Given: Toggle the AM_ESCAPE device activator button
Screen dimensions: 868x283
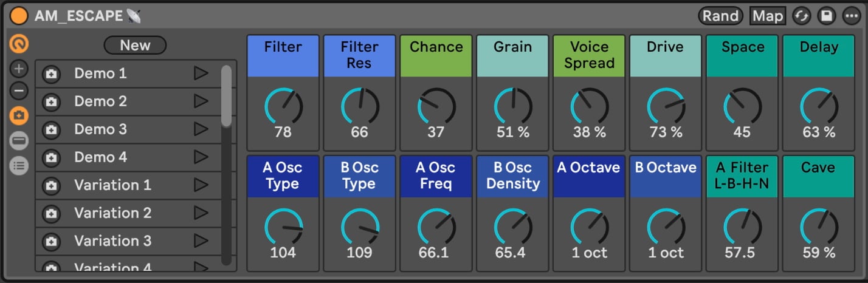Looking at the screenshot, I should (x=19, y=16).
